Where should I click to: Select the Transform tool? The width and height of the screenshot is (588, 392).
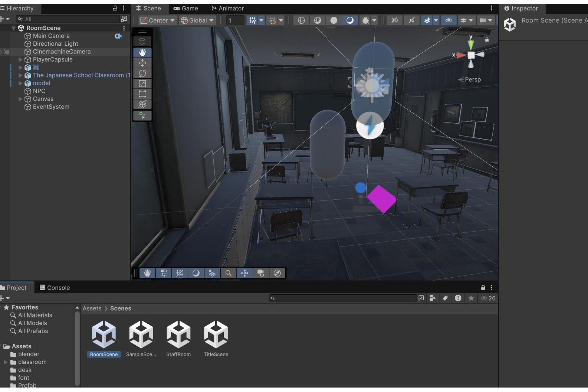pos(142,104)
